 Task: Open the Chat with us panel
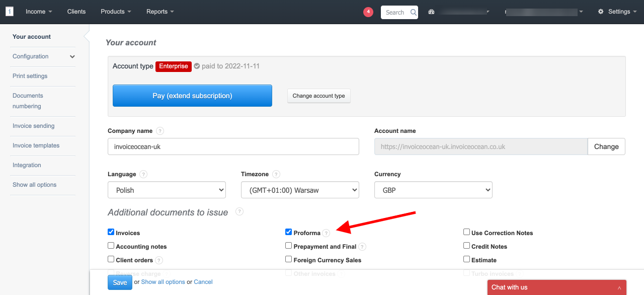(x=557, y=287)
